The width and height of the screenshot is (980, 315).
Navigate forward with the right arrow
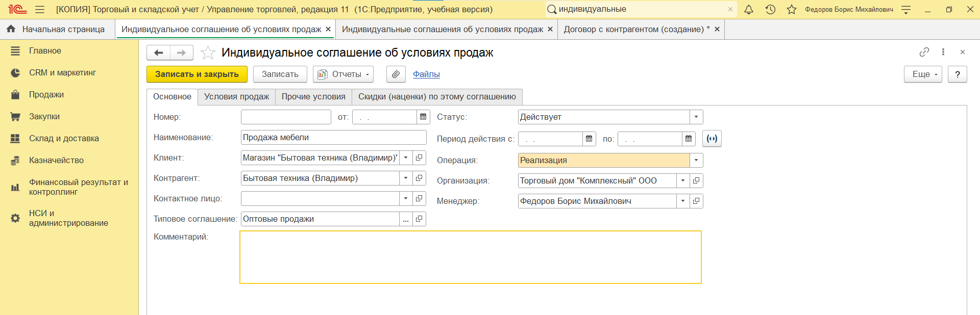(x=182, y=52)
